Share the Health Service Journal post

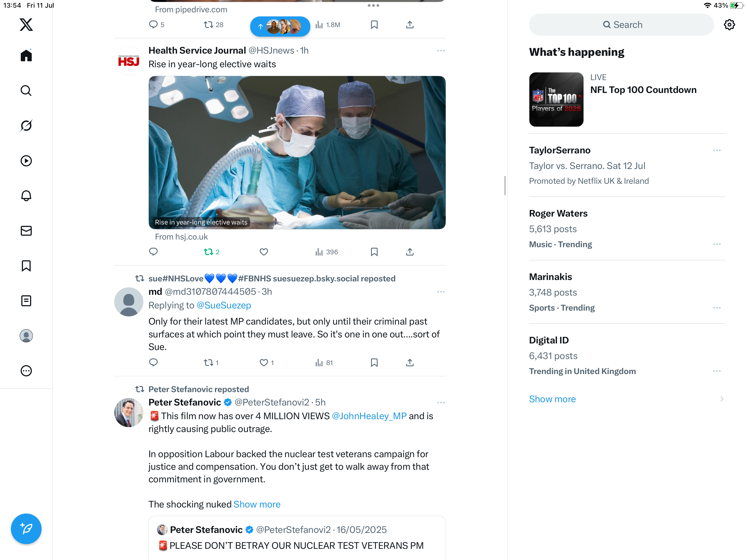click(x=410, y=252)
